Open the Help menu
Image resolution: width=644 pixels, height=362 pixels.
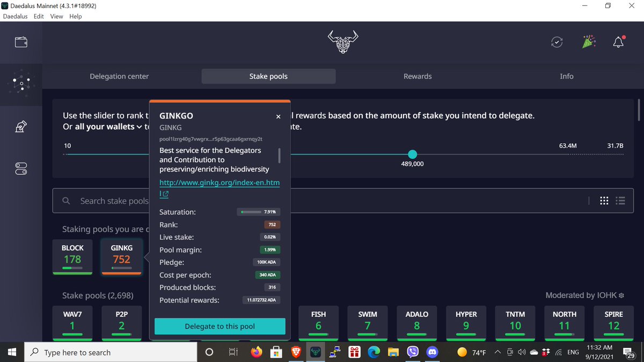coord(76,16)
